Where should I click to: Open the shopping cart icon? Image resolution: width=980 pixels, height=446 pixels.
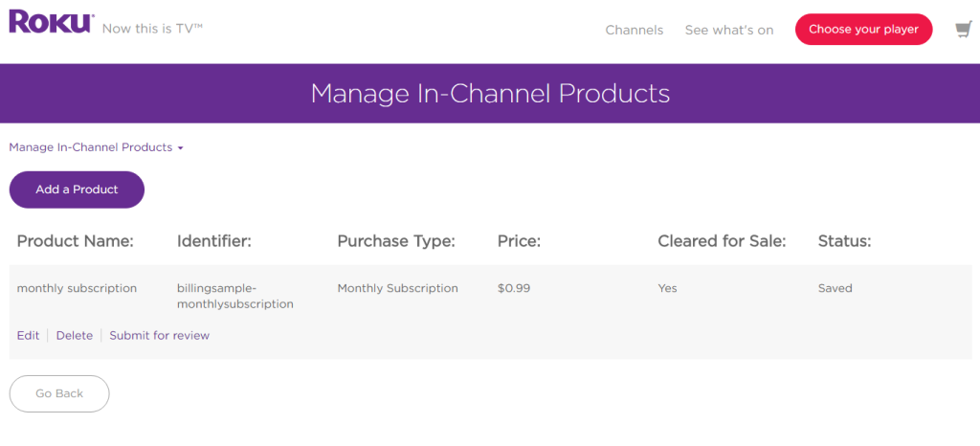pos(963,30)
